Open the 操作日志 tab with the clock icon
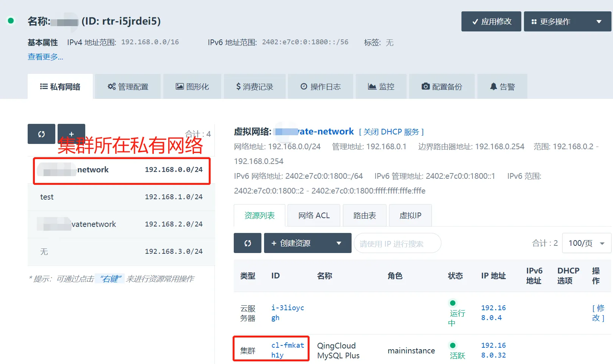Viewport: 613px width, 364px height. [321, 87]
